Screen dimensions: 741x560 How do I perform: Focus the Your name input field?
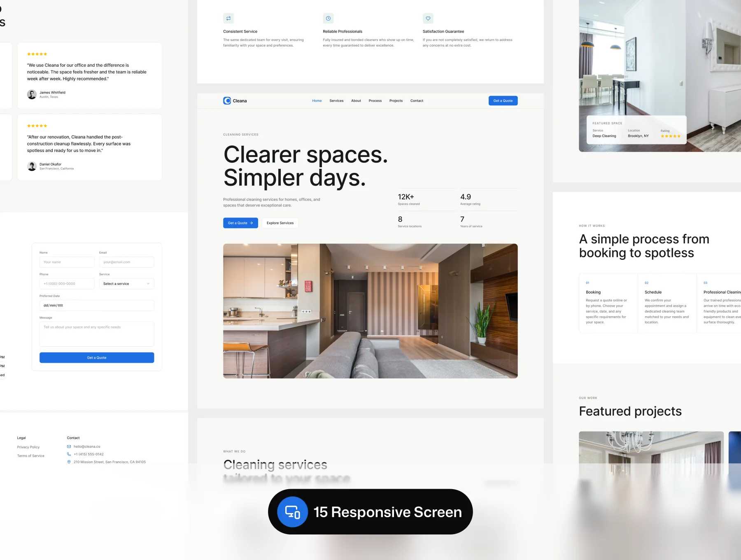[67, 262]
